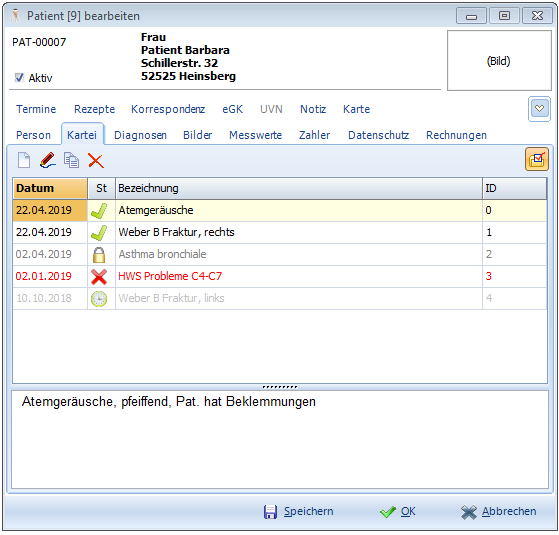Click the clock icon on Weber B Fraktur, links

(x=99, y=299)
